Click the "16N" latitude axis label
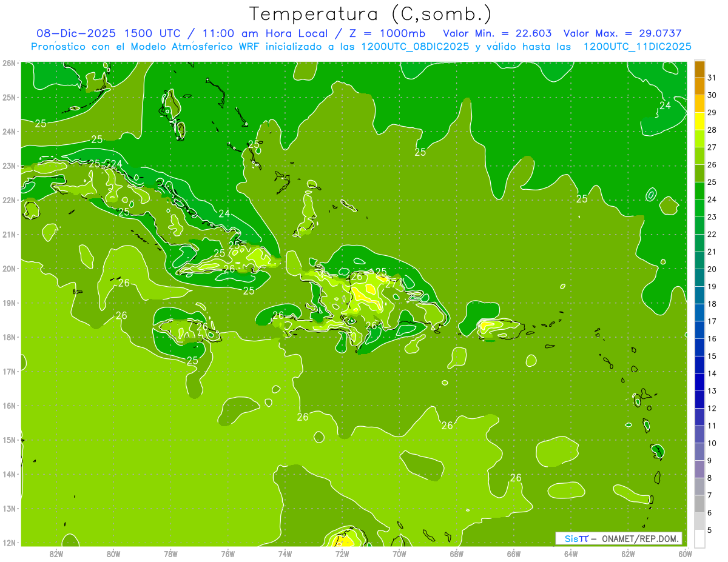 click(x=8, y=406)
